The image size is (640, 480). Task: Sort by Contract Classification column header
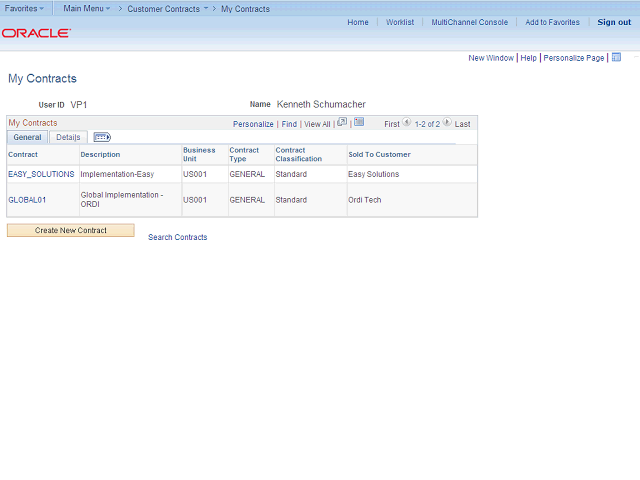(x=299, y=155)
